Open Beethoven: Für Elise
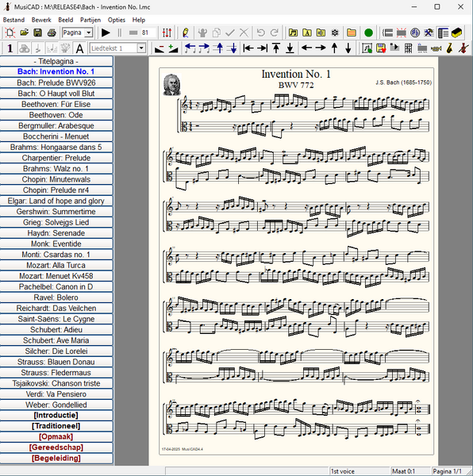This screenshot has height=476, width=473. pyautogui.click(x=56, y=104)
